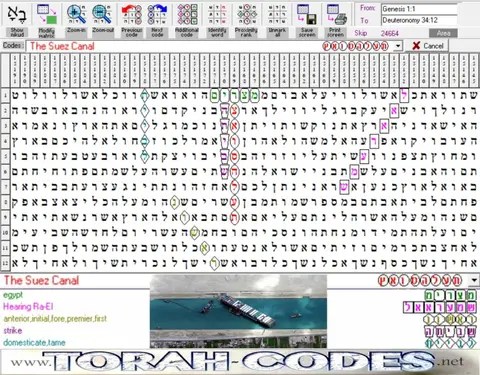Expand the lower Suez Canal list dropdown
The width and height of the screenshot is (480, 375).
474,281
